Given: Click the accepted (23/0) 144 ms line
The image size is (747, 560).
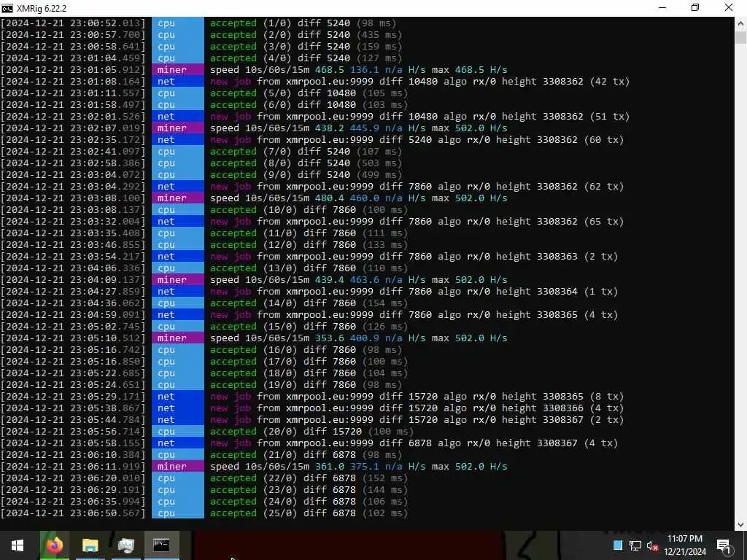Looking at the screenshot, I should point(204,489).
